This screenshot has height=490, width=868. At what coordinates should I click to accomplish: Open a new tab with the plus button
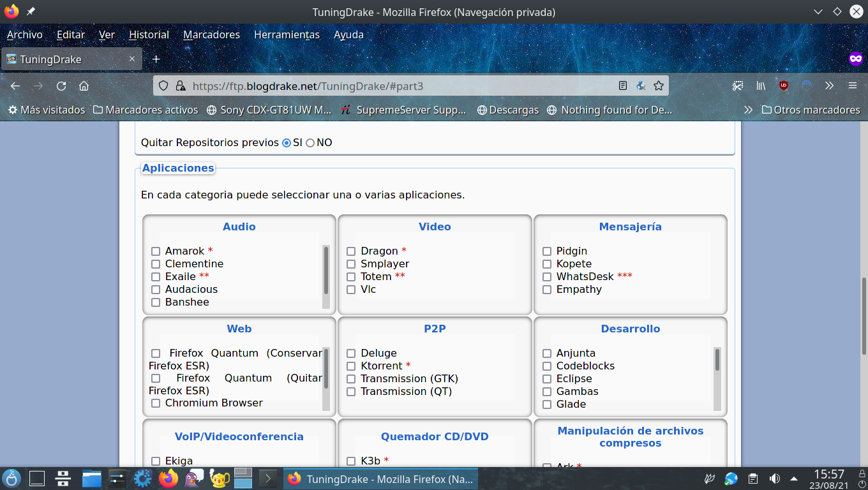(156, 59)
